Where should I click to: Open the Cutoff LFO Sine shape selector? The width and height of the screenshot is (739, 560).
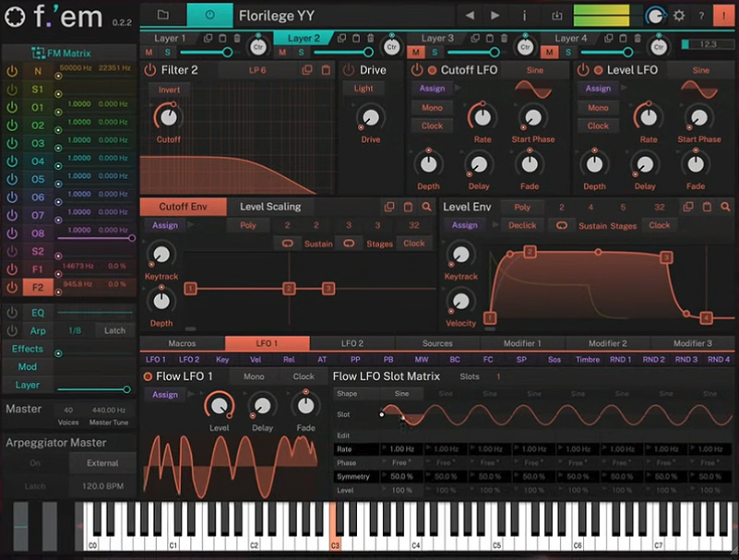coord(535,70)
